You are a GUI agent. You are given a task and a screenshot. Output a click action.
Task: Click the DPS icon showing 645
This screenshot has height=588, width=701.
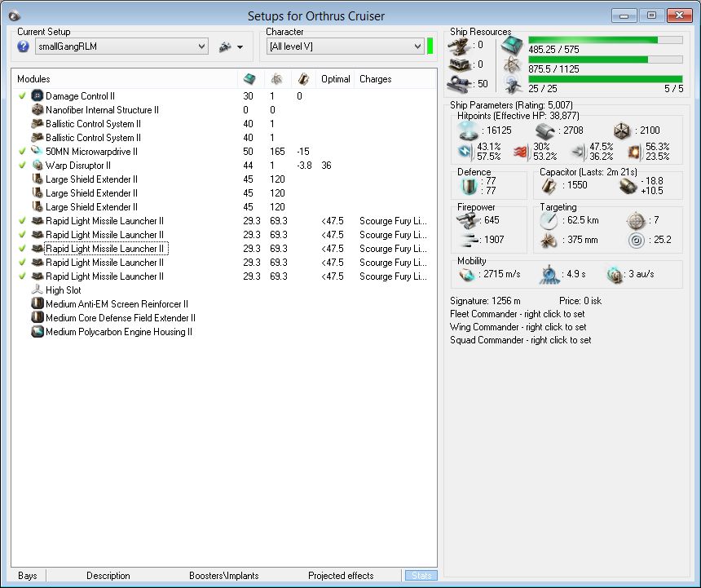tap(468, 220)
